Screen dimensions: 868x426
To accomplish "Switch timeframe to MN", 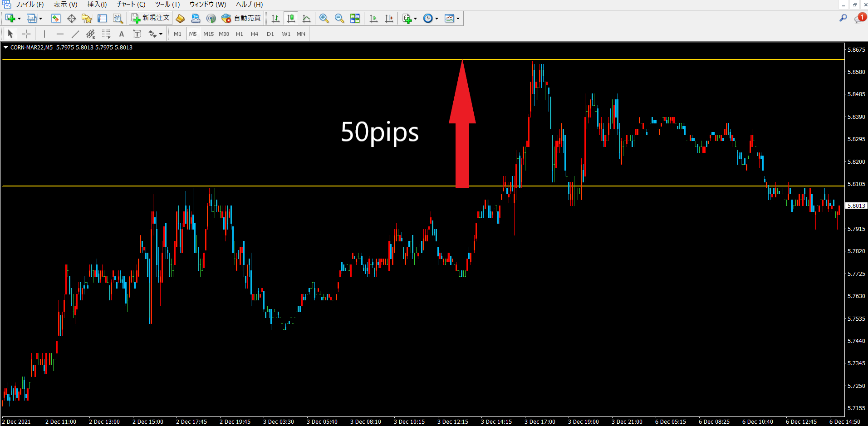I will [x=301, y=34].
